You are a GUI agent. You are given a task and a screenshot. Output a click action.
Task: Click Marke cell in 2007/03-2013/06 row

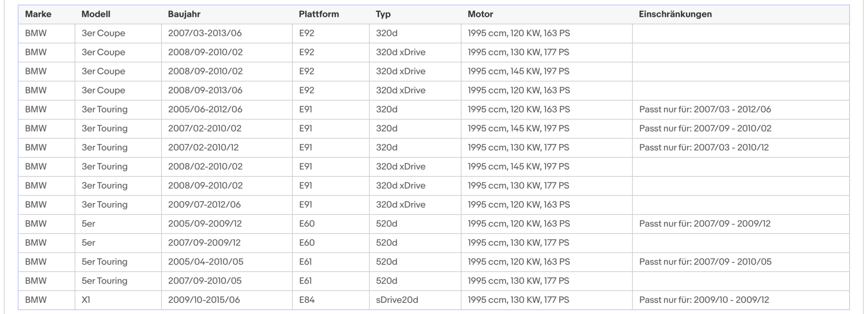coord(47,33)
